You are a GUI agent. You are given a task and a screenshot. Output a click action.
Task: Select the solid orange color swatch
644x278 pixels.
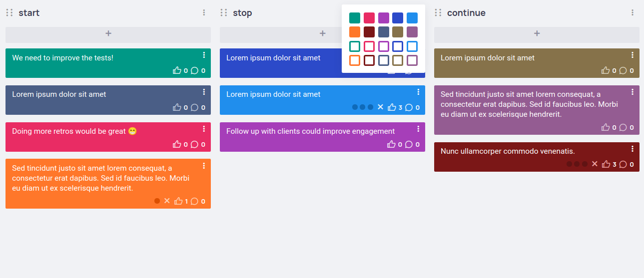(x=355, y=32)
